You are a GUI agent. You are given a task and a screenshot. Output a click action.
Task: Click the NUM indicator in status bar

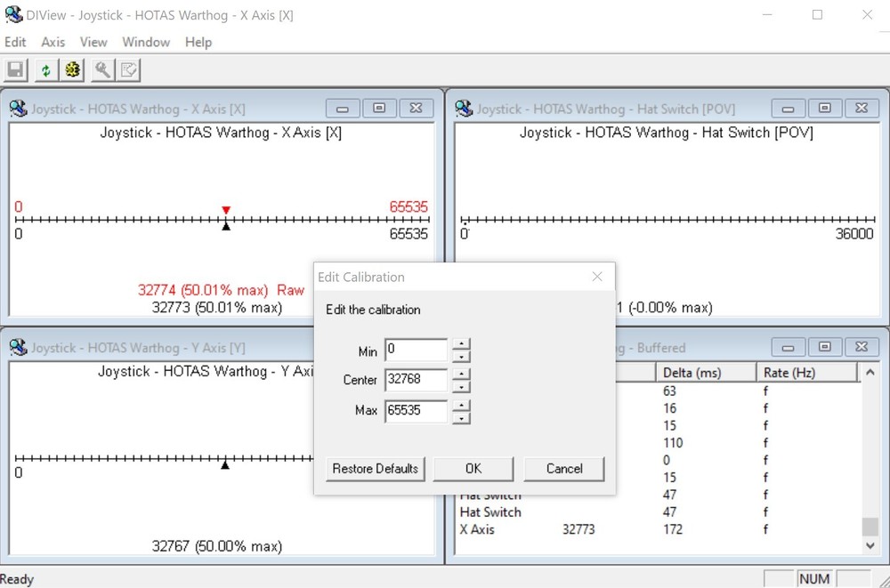pos(814,579)
